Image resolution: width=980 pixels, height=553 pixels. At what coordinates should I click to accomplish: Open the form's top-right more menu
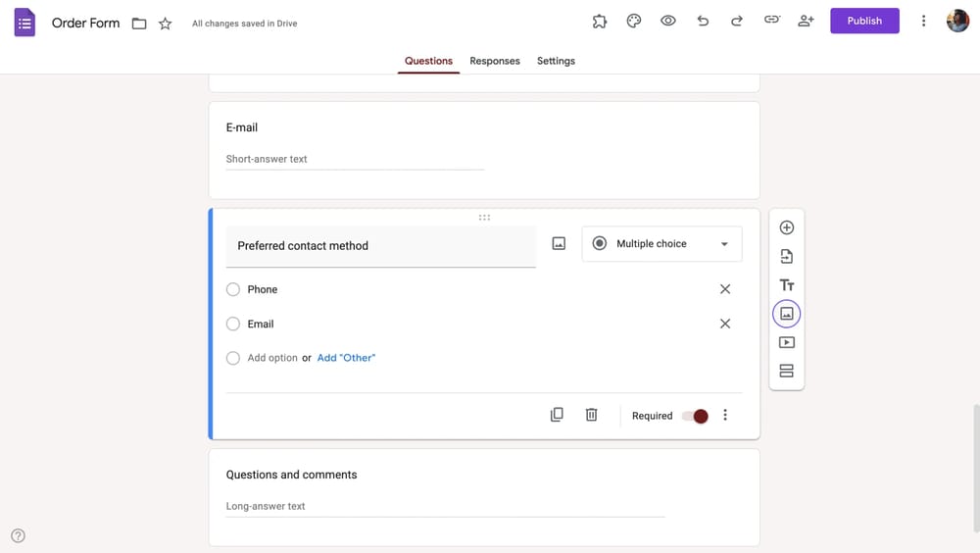pyautogui.click(x=923, y=21)
